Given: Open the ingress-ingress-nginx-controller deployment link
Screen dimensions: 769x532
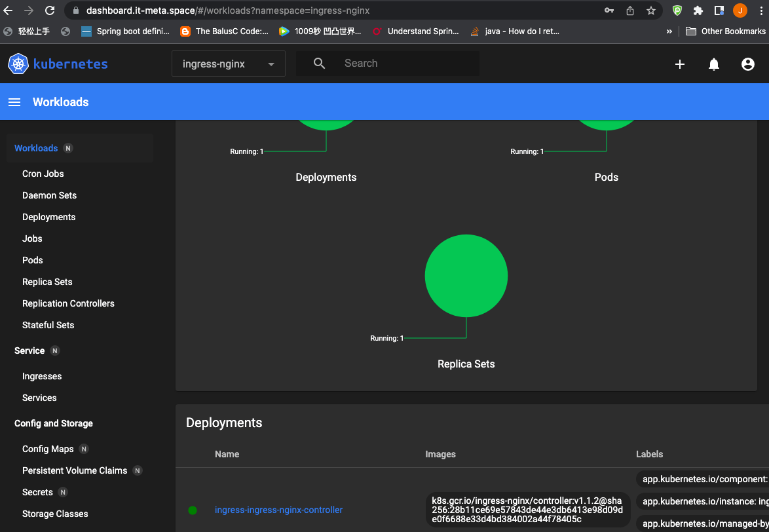Looking at the screenshot, I should coord(278,510).
